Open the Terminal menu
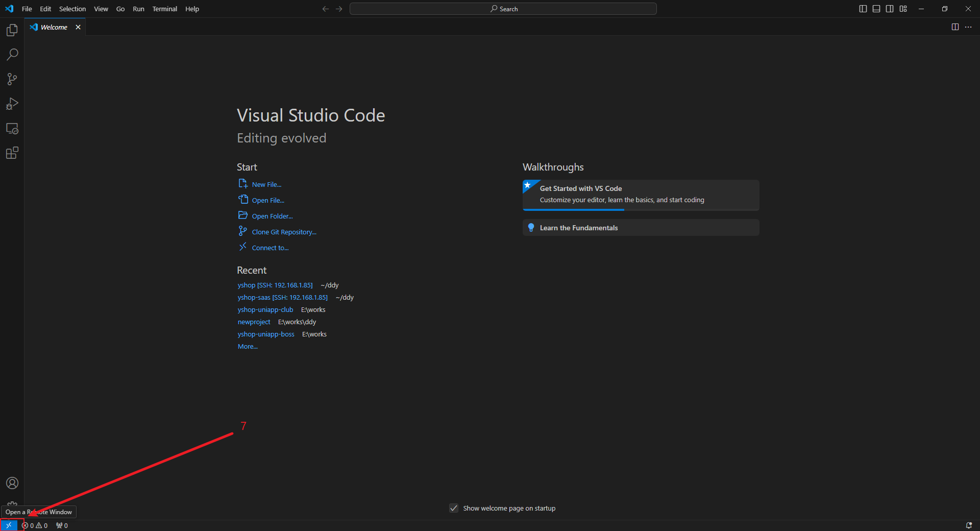 (165, 9)
